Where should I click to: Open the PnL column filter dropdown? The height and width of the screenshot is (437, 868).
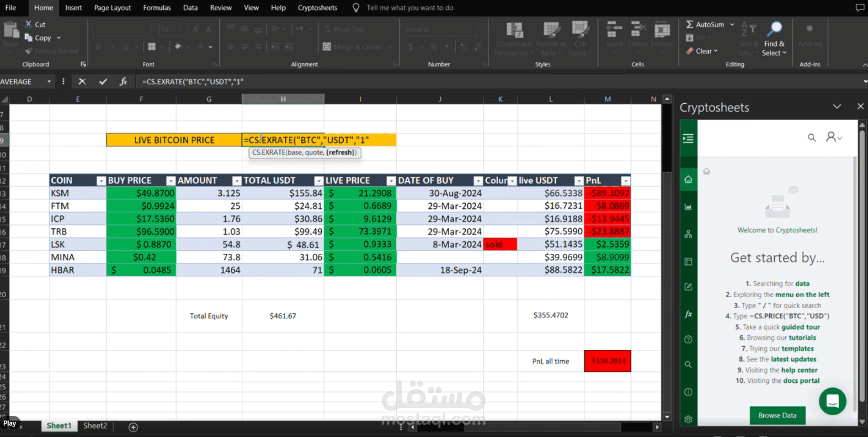625,181
